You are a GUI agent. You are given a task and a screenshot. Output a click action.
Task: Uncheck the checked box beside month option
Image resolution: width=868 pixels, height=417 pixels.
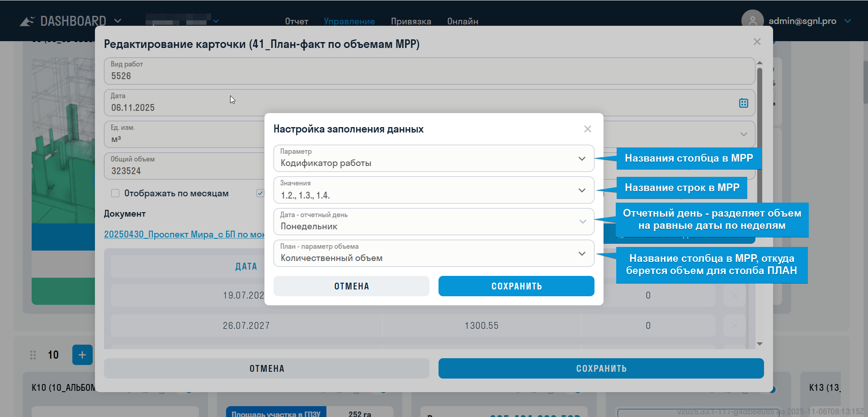(x=260, y=193)
